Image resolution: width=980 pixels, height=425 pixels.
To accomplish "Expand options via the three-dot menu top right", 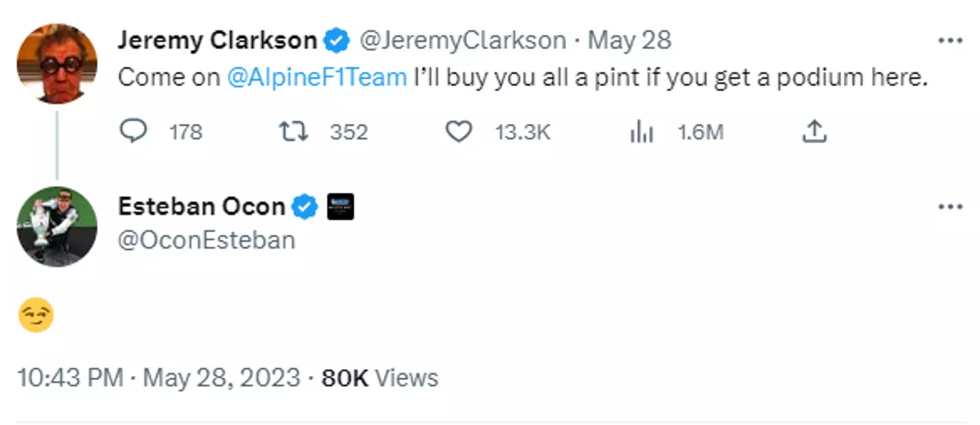I will coord(951,40).
